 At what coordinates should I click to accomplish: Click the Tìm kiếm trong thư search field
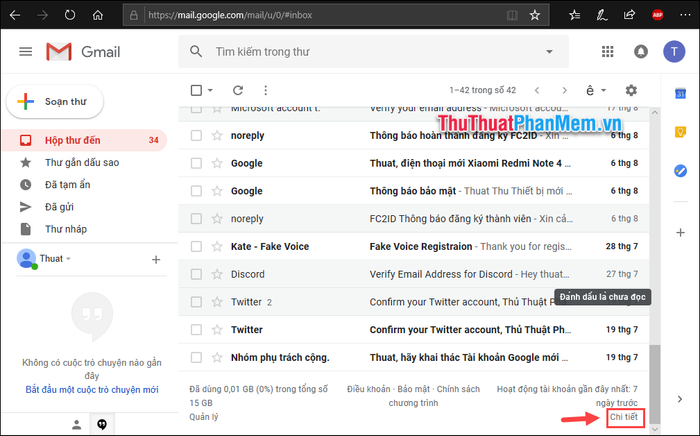click(x=374, y=52)
